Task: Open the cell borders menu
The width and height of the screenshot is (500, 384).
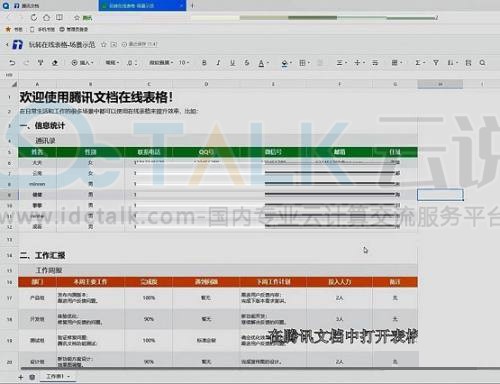Action: click(x=304, y=63)
